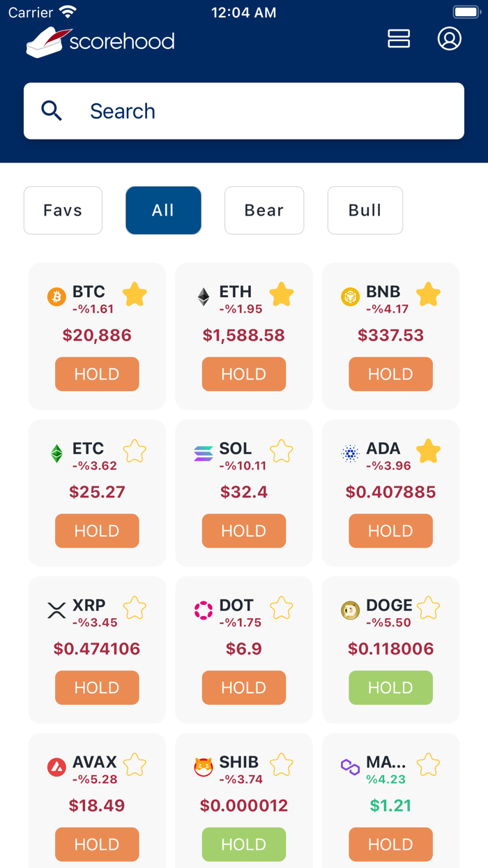Open the hamburger menu icon
This screenshot has height=868, width=488.
click(399, 39)
